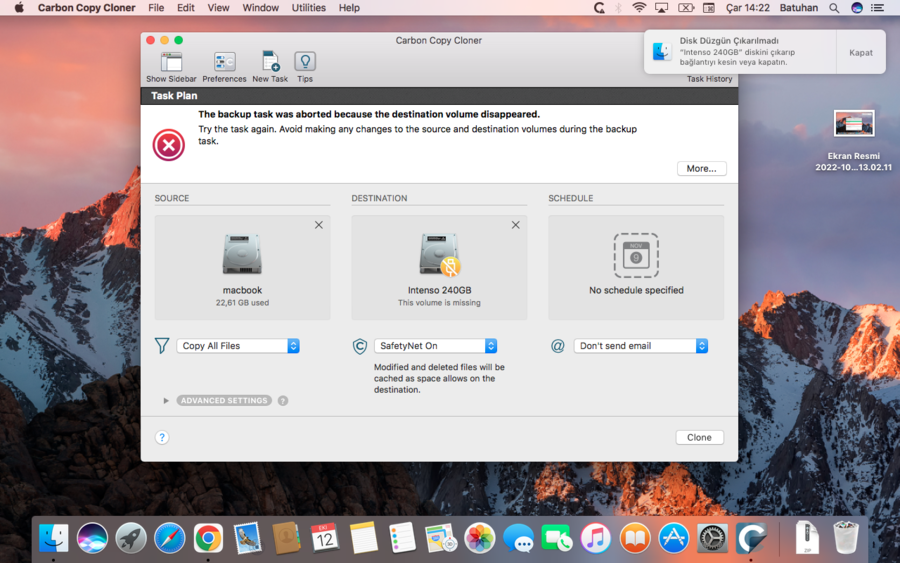900x563 pixels.
Task: Click the AirPlay display menu bar icon
Action: [x=661, y=7]
